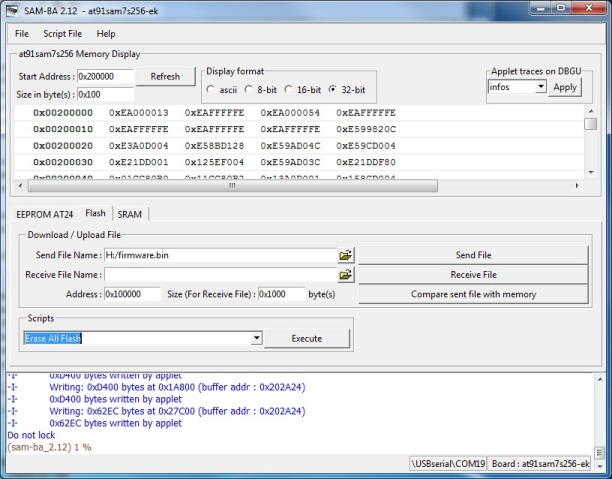Select 8-bit display format
The width and height of the screenshot is (612, 479).
pos(249,89)
